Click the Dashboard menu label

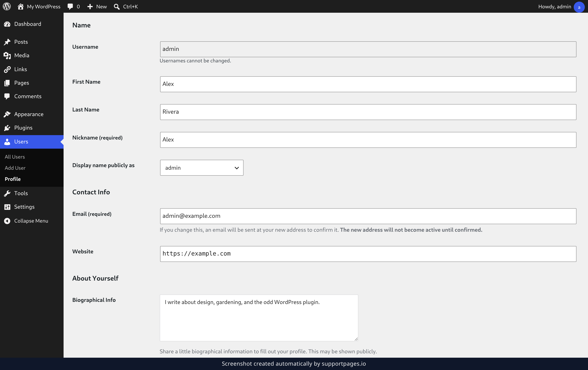click(28, 24)
